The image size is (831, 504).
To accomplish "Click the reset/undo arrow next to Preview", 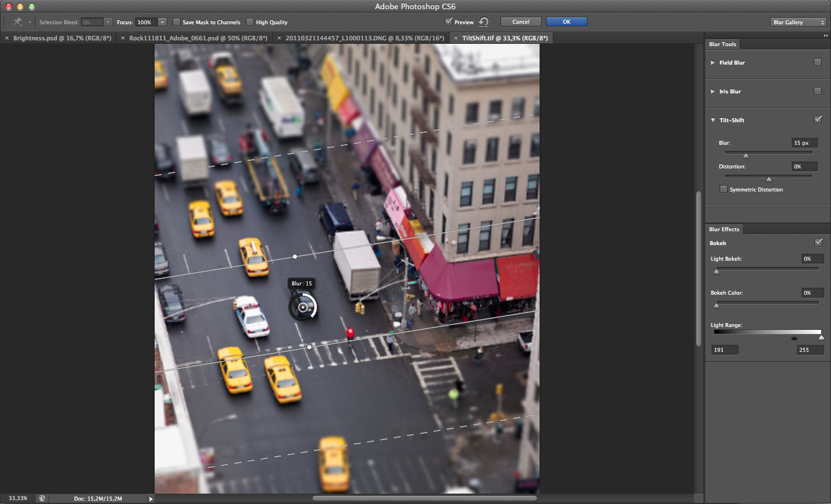I will click(x=484, y=22).
